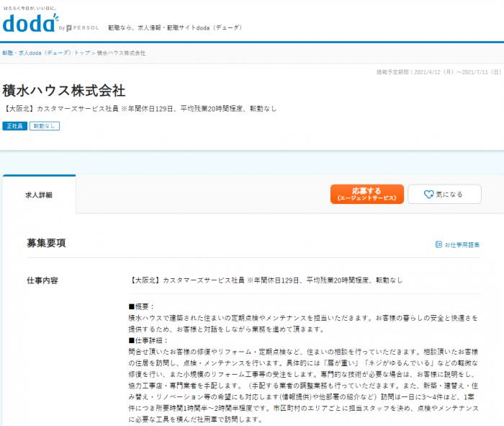Click the orange 応募する button
The height and width of the screenshot is (426, 504).
pos(366,194)
